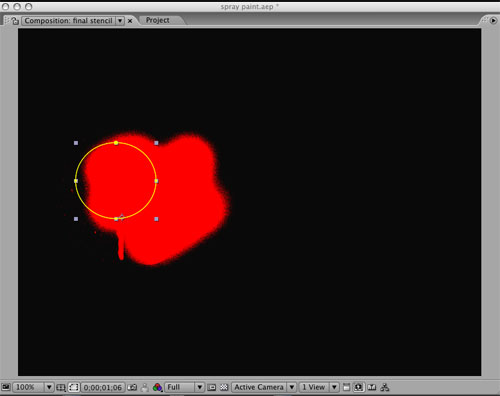This screenshot has width=500, height=396.
Task: Click the Show Last Snapshot icon
Action: (x=145, y=387)
